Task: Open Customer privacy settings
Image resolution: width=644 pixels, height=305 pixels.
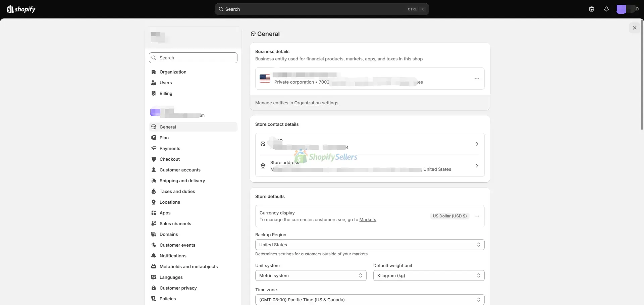Action: point(193,288)
